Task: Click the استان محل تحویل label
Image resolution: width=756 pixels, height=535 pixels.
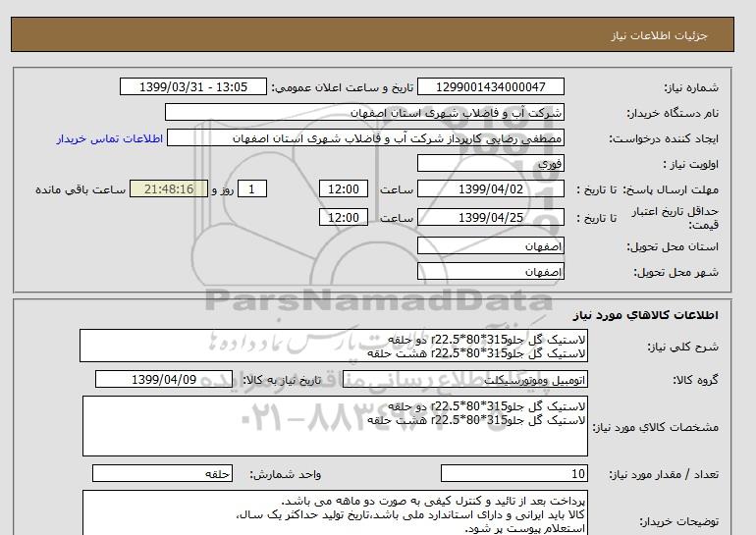Action: click(673, 246)
